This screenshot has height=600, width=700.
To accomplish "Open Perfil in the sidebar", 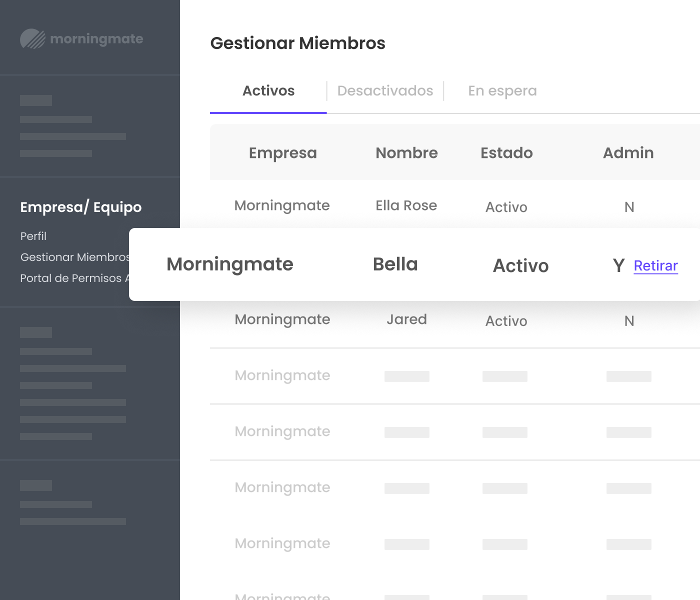I will 33,236.
